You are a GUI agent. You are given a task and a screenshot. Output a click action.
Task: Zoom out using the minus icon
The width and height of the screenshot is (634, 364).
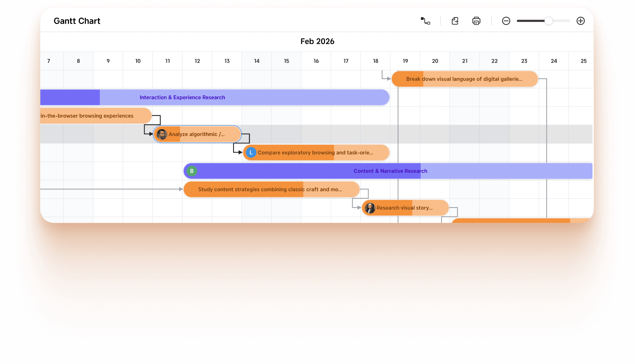pyautogui.click(x=506, y=21)
